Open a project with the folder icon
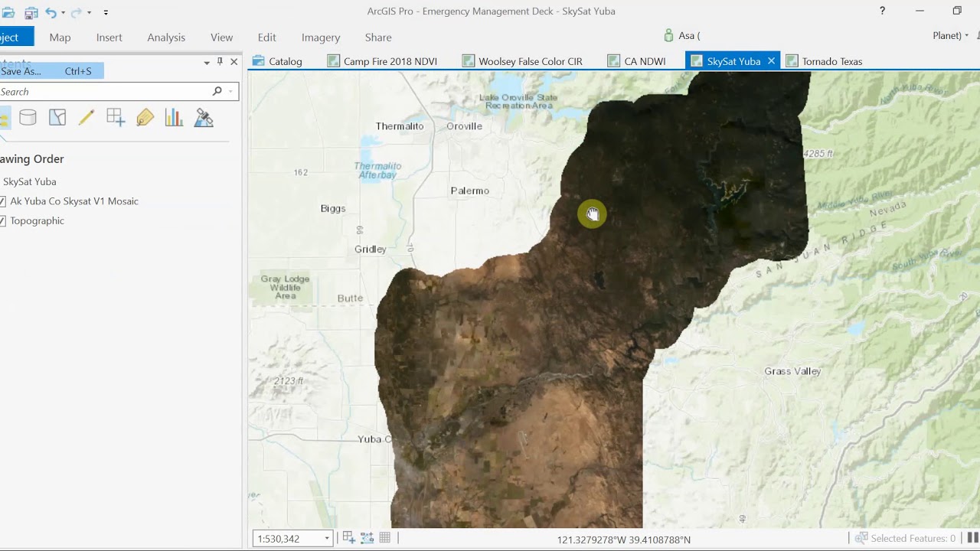Image resolution: width=980 pixels, height=551 pixels. pyautogui.click(x=7, y=12)
